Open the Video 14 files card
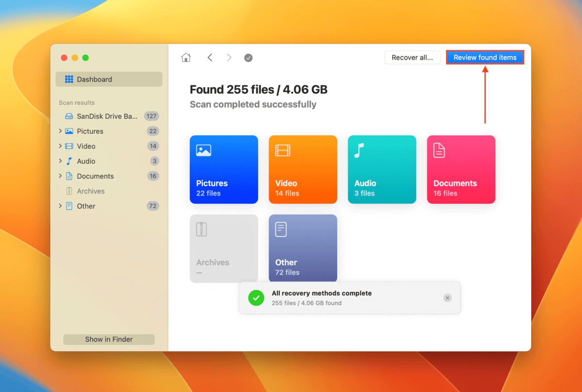Screen dimensions: 582x392 [x=303, y=169]
